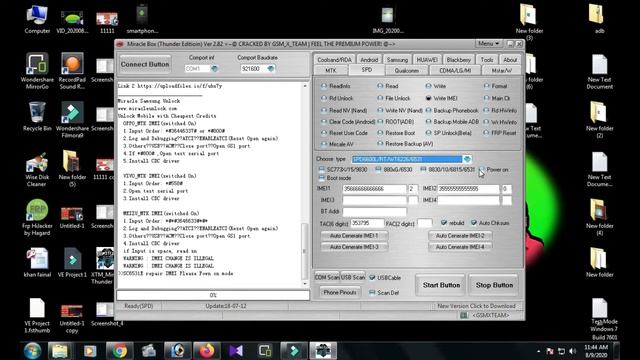Open the Tools tab
Viewport: 640px width, 360px height.
pyautogui.click(x=487, y=60)
